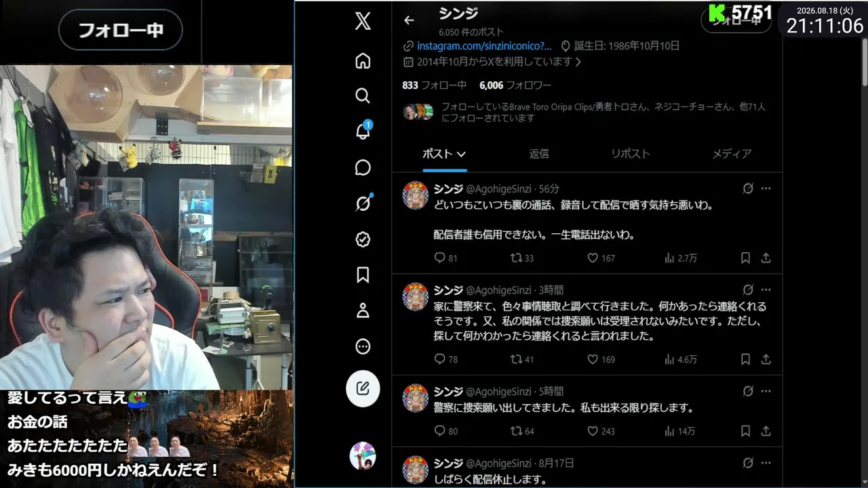This screenshot has height=488, width=868.
Task: Open Notifications bell with unread badge
Action: pyautogui.click(x=363, y=131)
